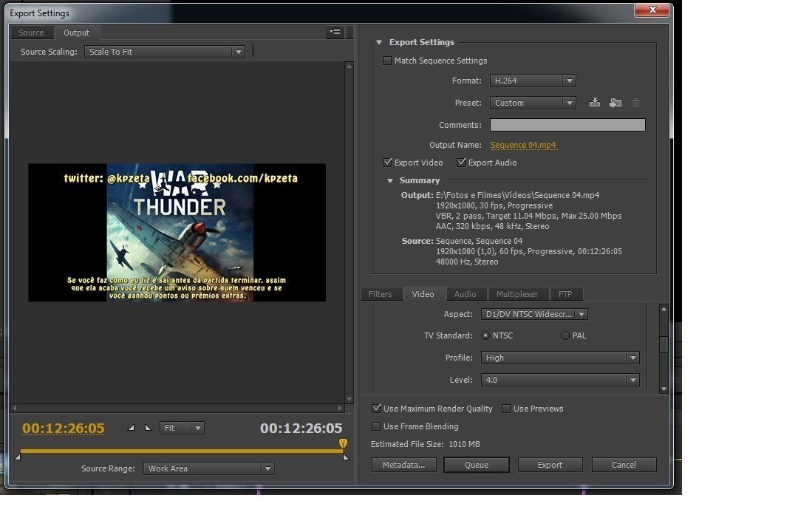This screenshot has height=532, width=798.
Task: Open the Audio tab
Action: [x=465, y=294]
